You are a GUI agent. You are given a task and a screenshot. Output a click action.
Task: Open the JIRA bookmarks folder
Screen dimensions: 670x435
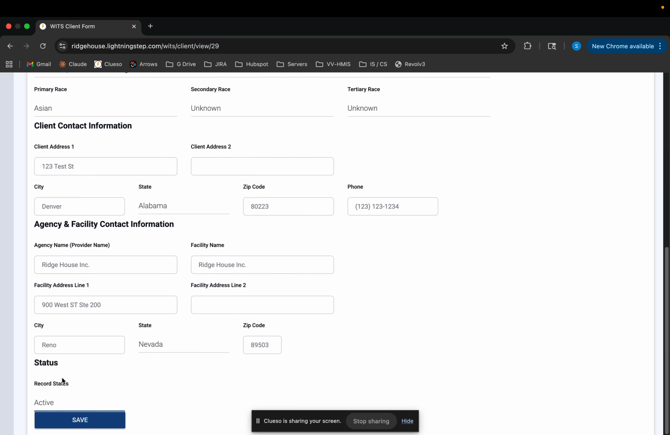(x=215, y=64)
